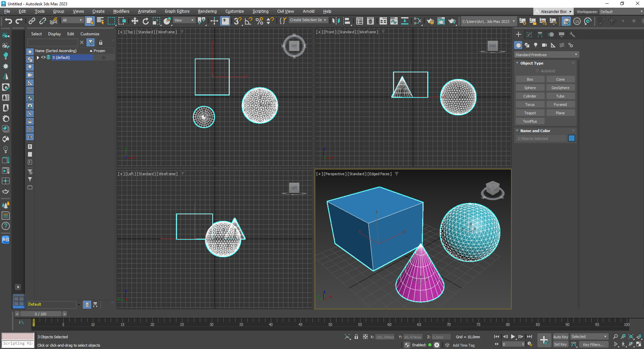This screenshot has width=644, height=349.
Task: Toggle freeze snowflake for 0 (default) layer
Action: (x=104, y=57)
